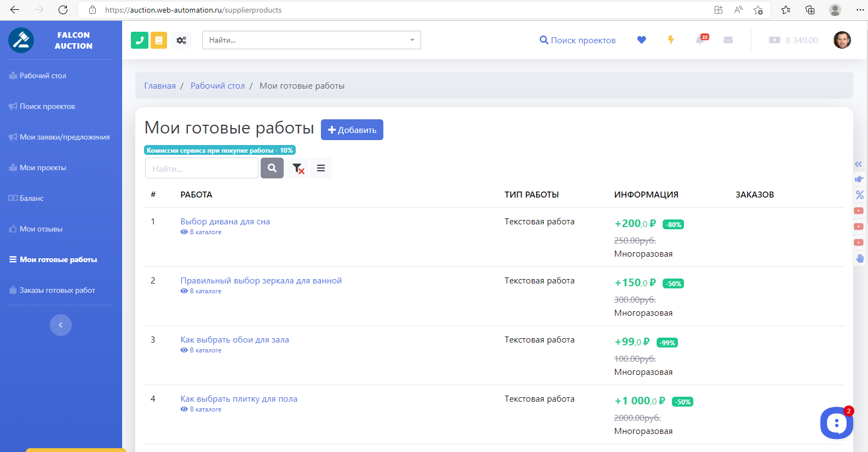The height and width of the screenshot is (452, 868).
Task: Open the hamburger list options menu
Action: click(321, 168)
